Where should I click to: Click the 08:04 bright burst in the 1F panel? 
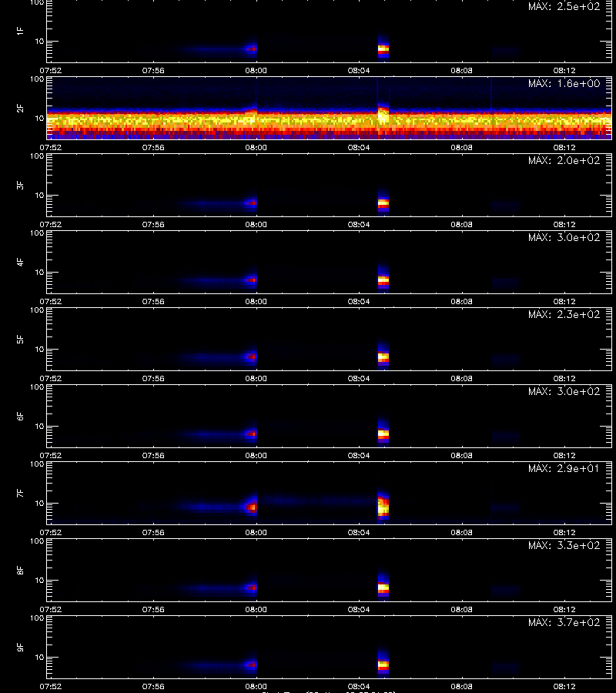(x=383, y=50)
